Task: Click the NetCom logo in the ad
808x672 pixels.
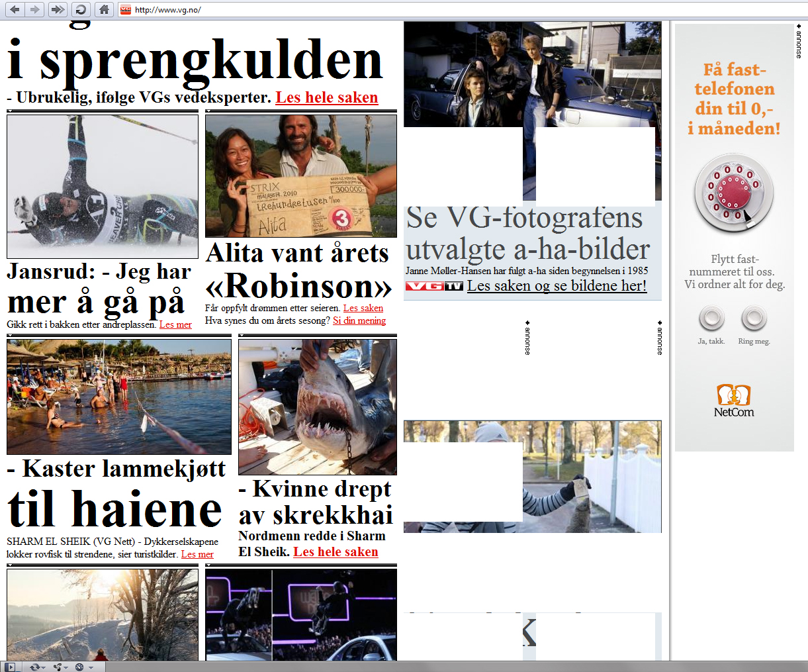Action: click(734, 401)
